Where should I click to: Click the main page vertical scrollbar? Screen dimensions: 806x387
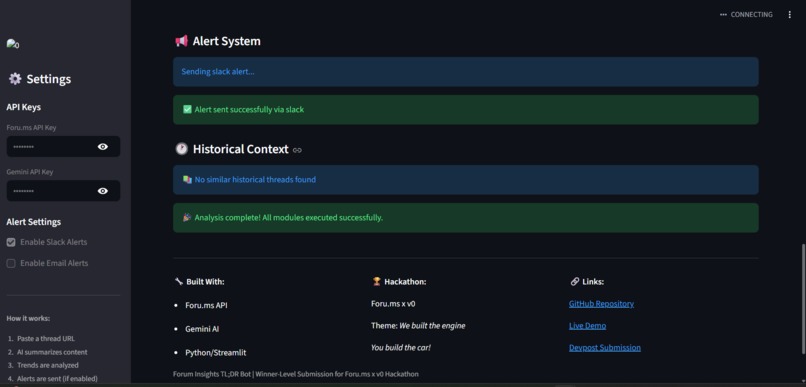(x=802, y=298)
